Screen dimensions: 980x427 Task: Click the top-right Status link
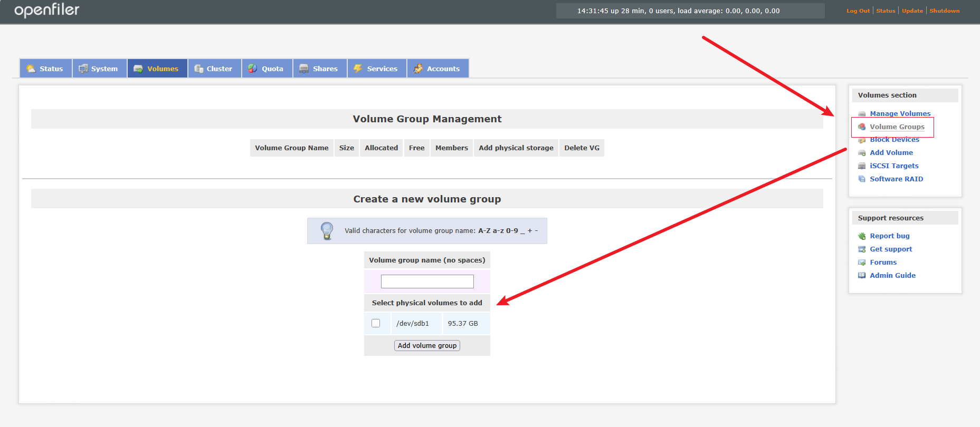point(886,11)
